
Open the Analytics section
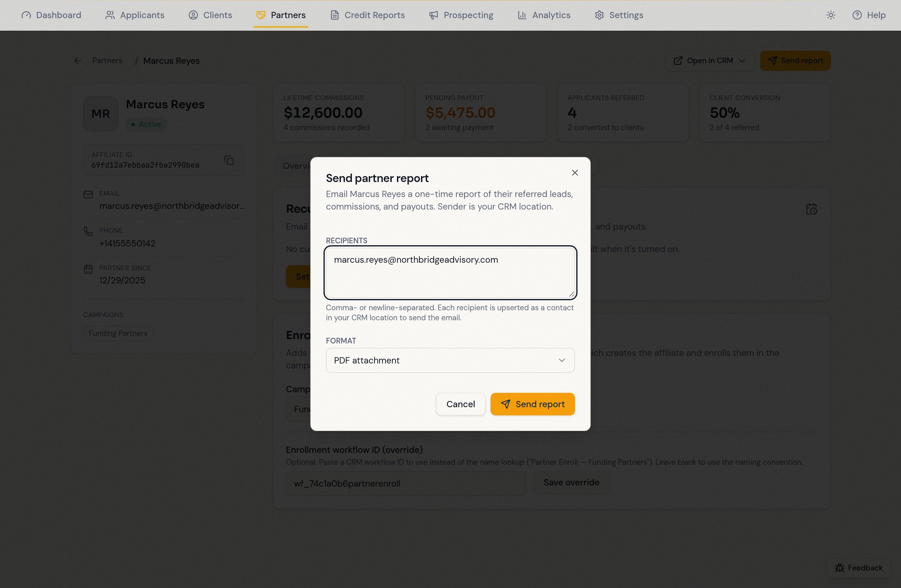click(x=544, y=15)
